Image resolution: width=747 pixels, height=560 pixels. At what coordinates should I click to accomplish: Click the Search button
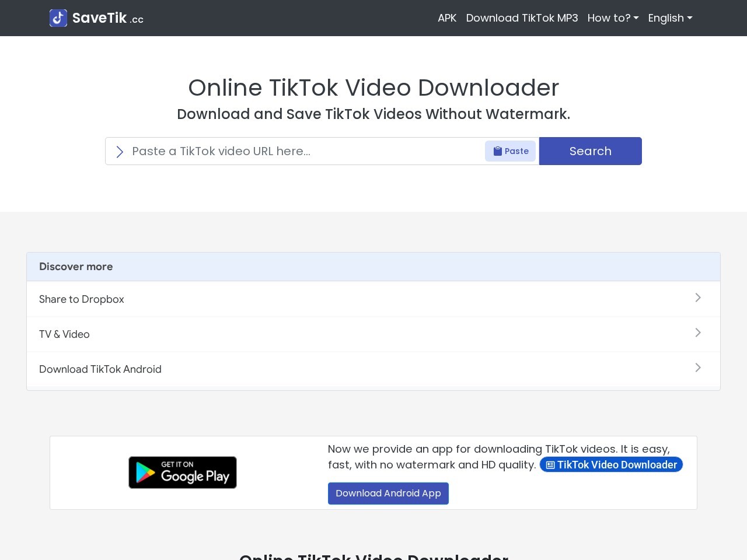[591, 151]
